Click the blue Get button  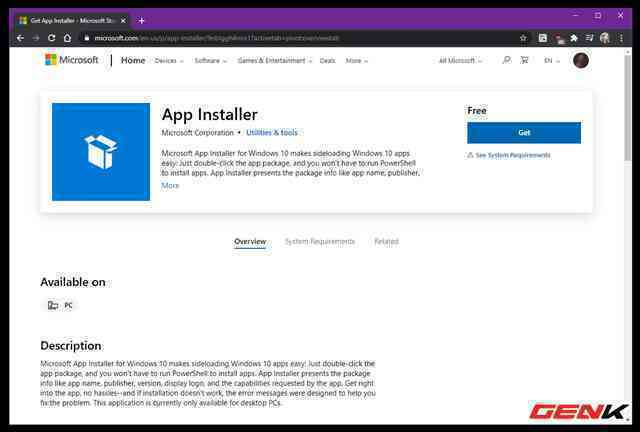point(524,133)
